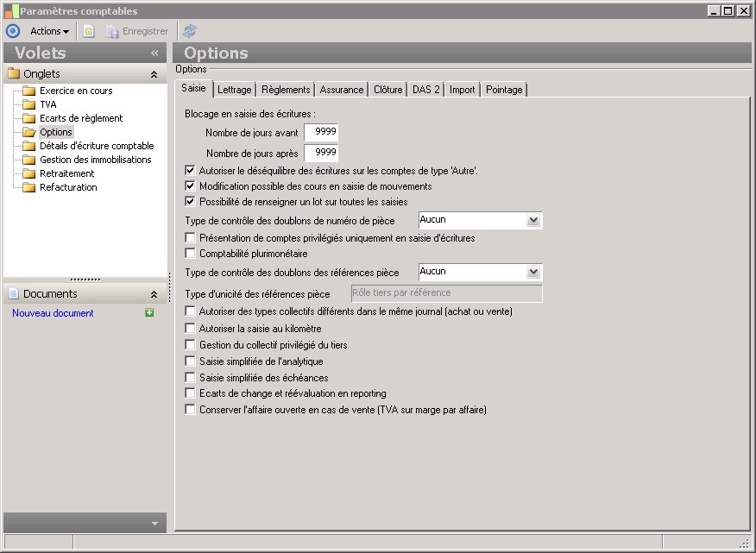Click folder icon of Gestion des immobilisations
This screenshot has width=756, height=553.
click(x=29, y=160)
